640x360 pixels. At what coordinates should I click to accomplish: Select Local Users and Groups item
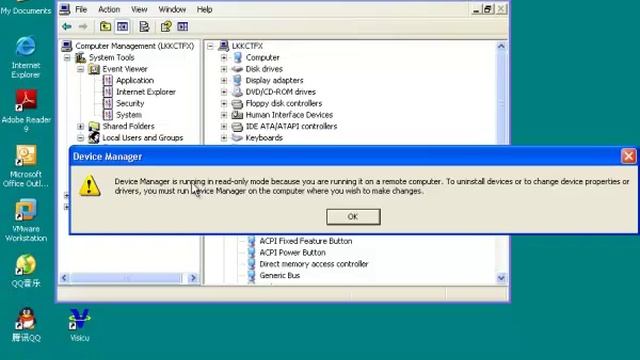tap(142, 138)
